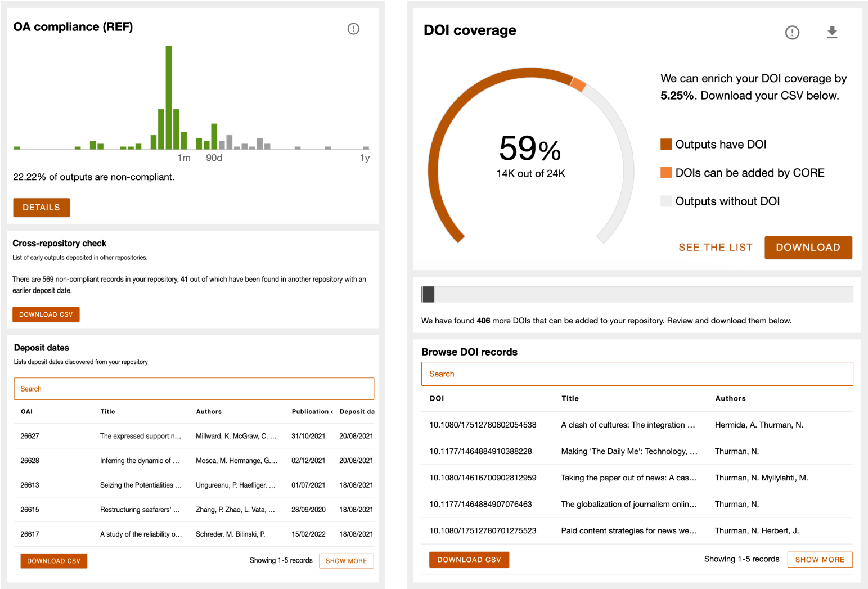Click authors 'Thurman, N. Herbert, J.'
Screen dimensions: 868x589
[757, 530]
